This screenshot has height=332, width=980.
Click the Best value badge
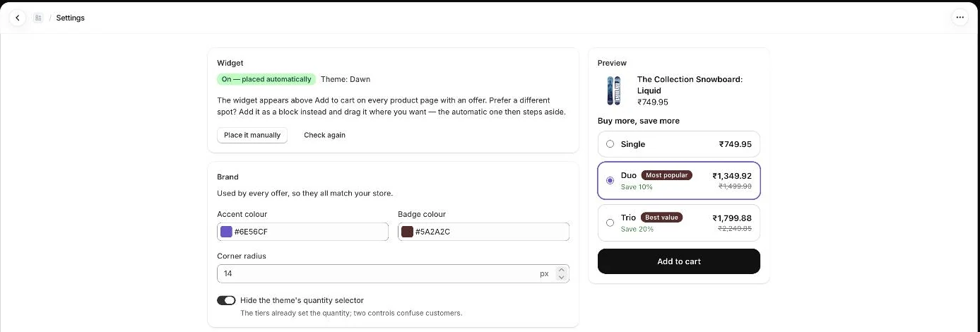661,218
